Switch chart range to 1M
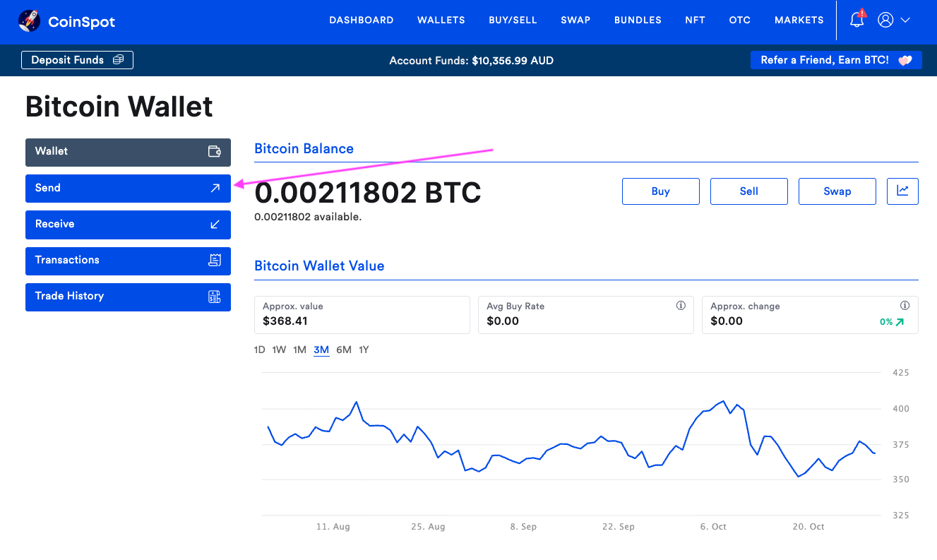The width and height of the screenshot is (937, 560). coord(300,350)
